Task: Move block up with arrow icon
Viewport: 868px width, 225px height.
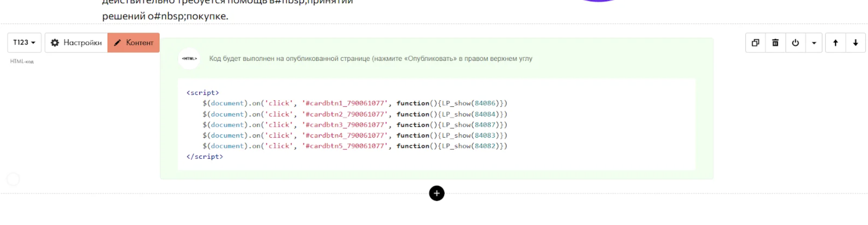Action: click(835, 43)
